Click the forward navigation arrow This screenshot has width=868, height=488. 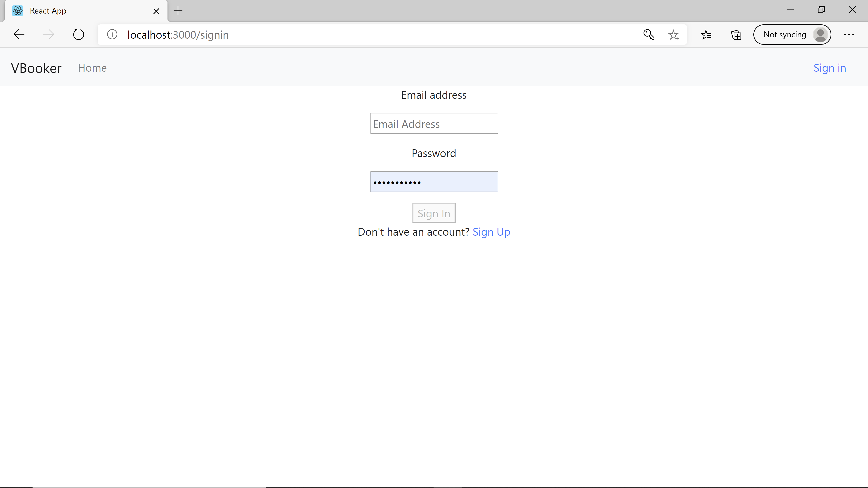pos(49,34)
